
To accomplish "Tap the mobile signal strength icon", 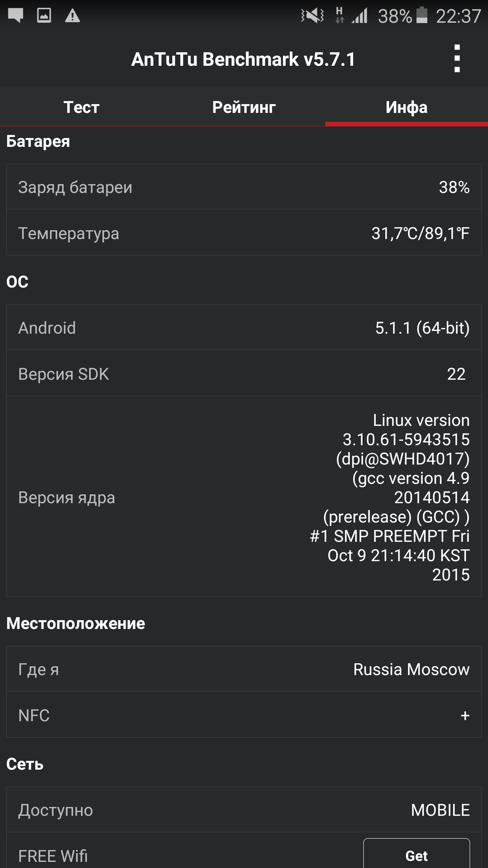I will coord(360,16).
